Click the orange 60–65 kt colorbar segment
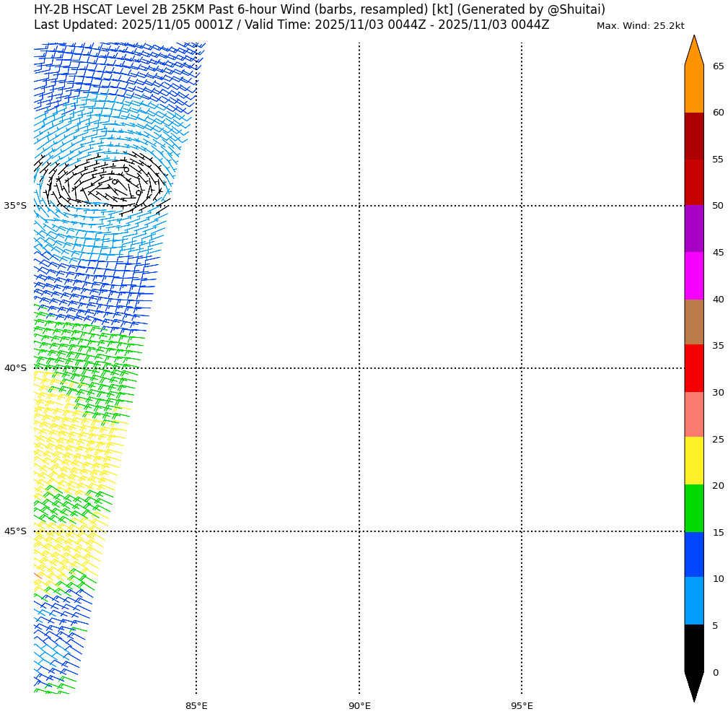Image resolution: width=728 pixels, height=714 pixels. pyautogui.click(x=693, y=90)
